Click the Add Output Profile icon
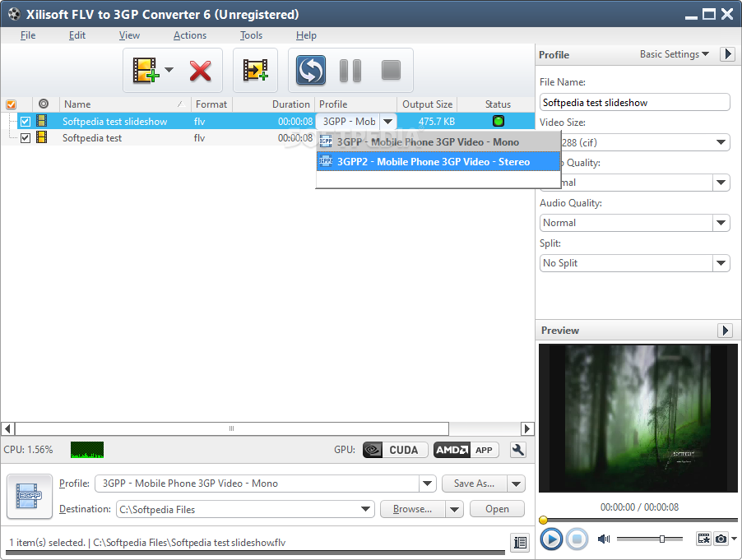The width and height of the screenshot is (742, 560). point(255,70)
